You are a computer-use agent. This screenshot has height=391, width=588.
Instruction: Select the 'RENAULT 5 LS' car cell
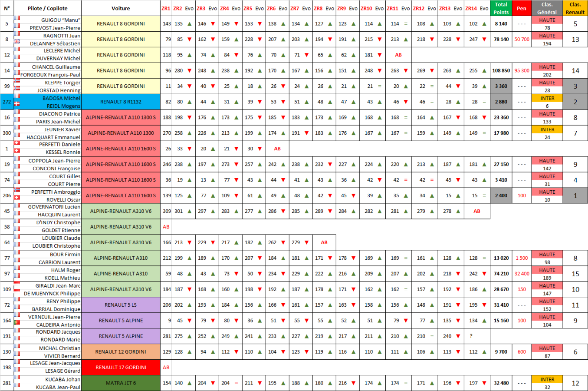point(121,305)
